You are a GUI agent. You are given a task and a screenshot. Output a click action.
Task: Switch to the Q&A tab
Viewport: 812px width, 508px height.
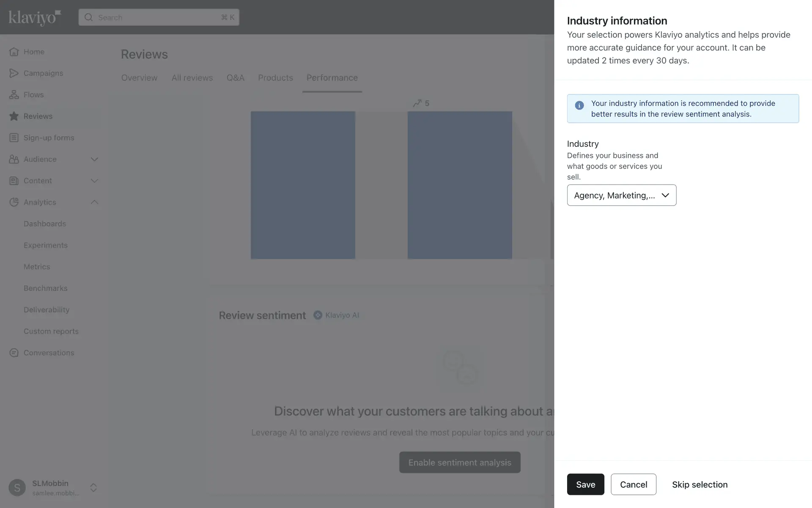click(x=235, y=78)
